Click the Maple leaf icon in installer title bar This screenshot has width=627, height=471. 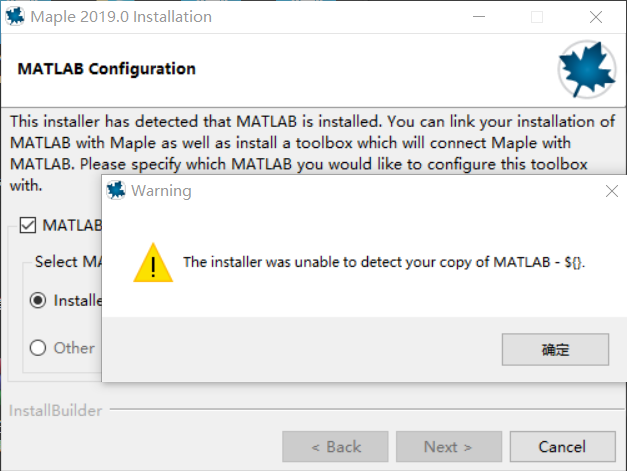[15, 17]
